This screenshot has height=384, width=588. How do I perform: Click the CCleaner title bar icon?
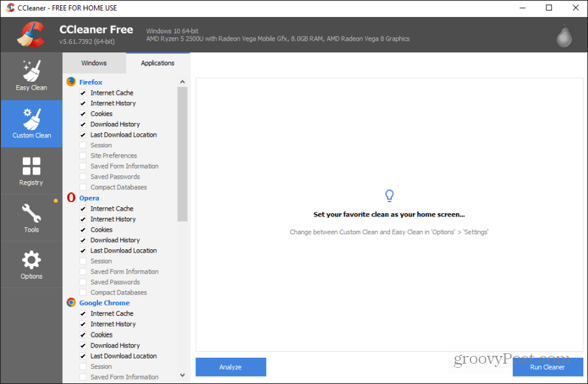tap(10, 7)
